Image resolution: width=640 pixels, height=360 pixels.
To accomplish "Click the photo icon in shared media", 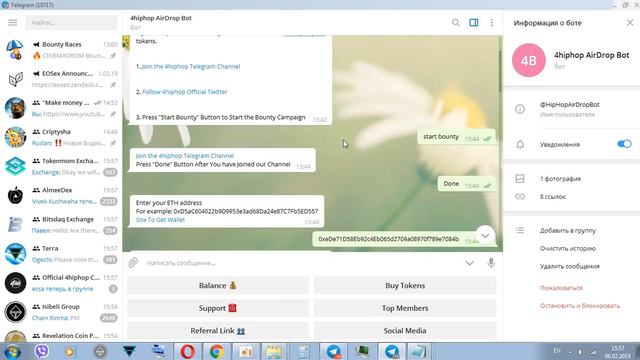I will pyautogui.click(x=520, y=179).
